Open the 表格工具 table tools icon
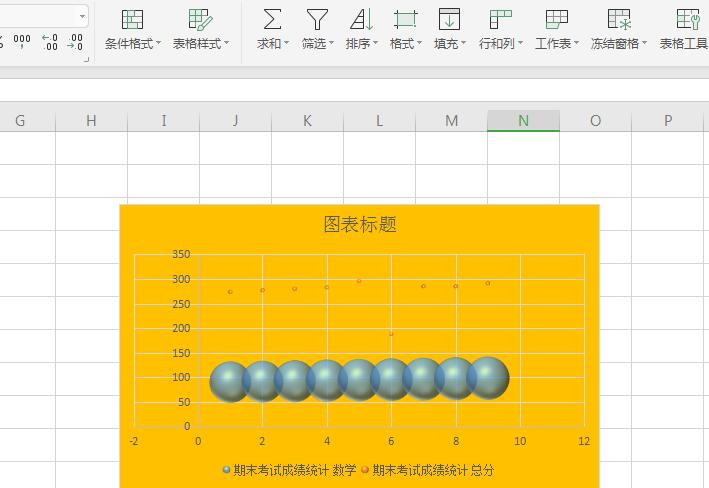The width and height of the screenshot is (709, 488). click(687, 19)
